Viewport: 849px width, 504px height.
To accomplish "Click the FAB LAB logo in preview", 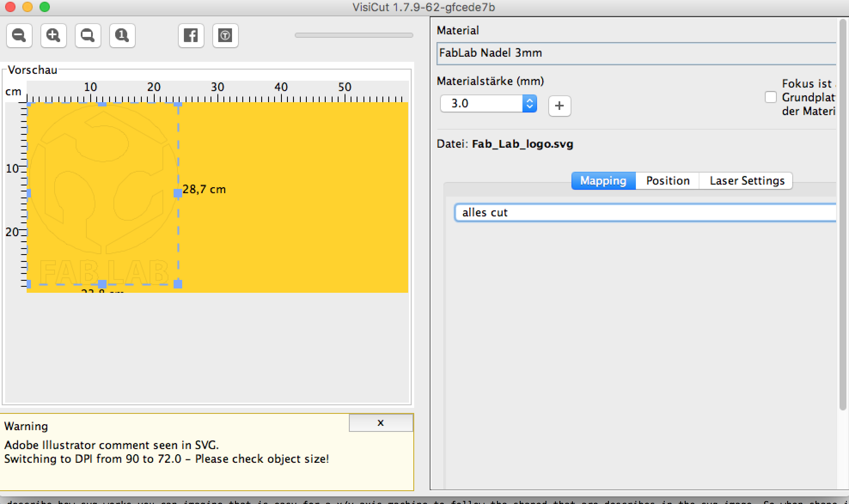I will pos(103,193).
